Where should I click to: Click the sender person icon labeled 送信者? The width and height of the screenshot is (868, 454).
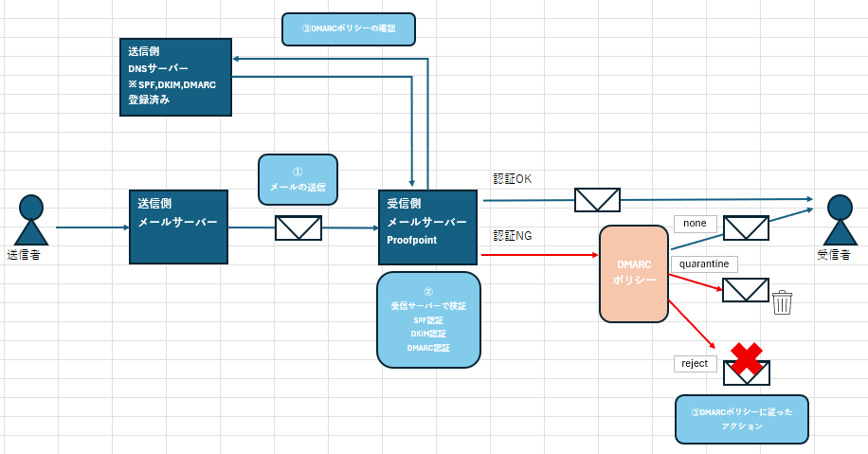point(31,221)
